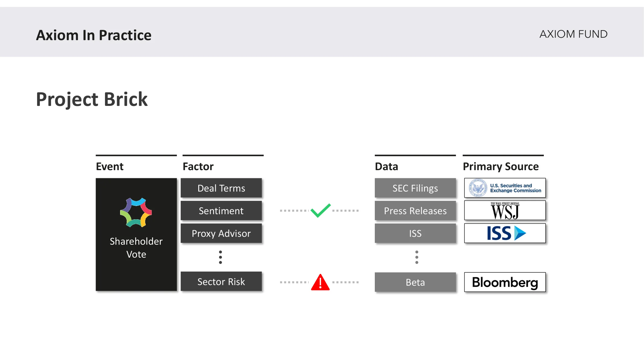Select the Deal Terms factor box
The width and height of the screenshot is (644, 362).
[221, 188]
